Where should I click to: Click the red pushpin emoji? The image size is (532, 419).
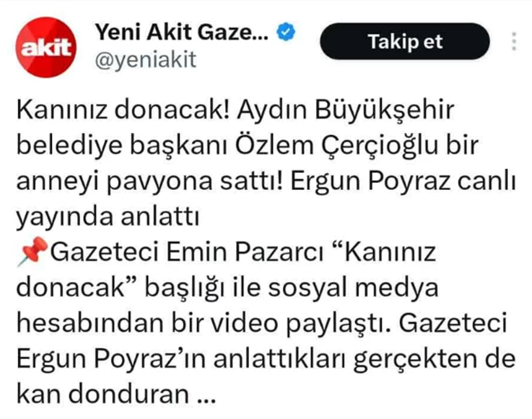[32, 251]
